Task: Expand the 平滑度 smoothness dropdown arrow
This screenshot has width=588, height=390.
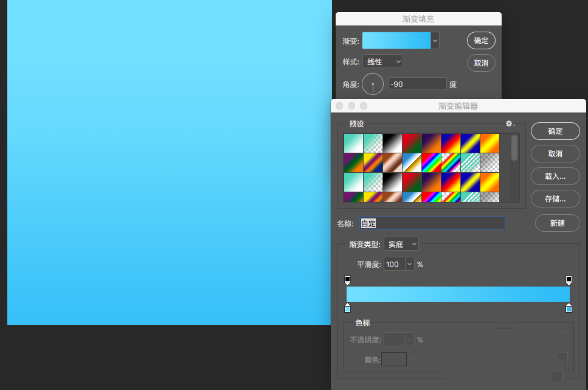Action: (x=409, y=264)
